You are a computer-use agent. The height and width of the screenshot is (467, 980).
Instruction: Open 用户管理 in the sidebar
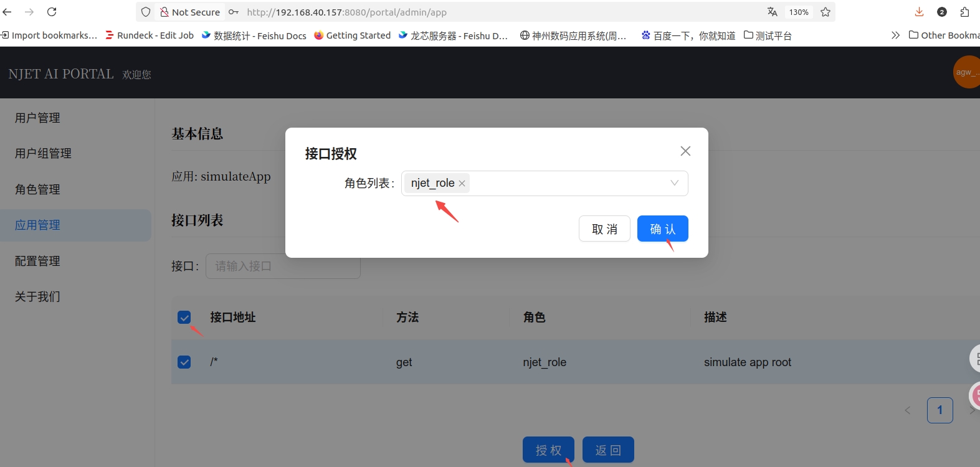pyautogui.click(x=37, y=118)
